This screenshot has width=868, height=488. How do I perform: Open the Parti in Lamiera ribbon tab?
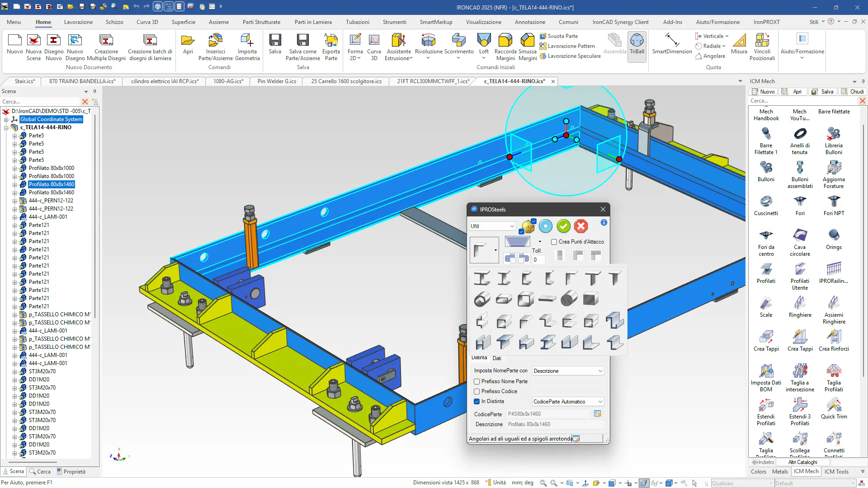(x=313, y=22)
